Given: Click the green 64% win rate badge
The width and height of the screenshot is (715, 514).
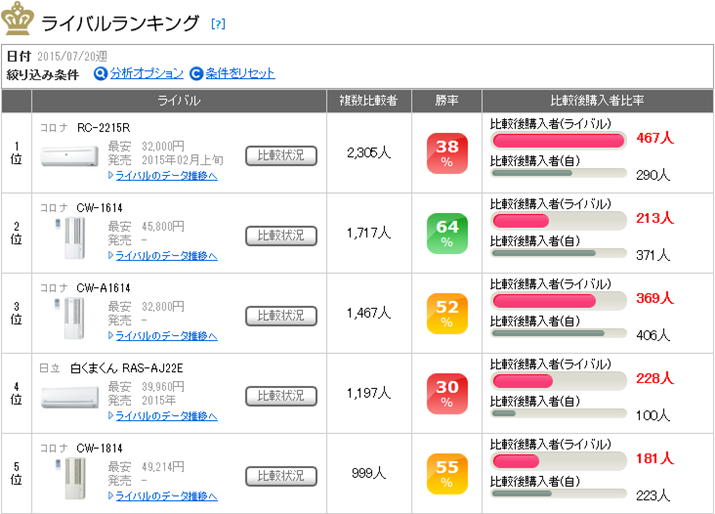Looking at the screenshot, I should coord(446,233).
